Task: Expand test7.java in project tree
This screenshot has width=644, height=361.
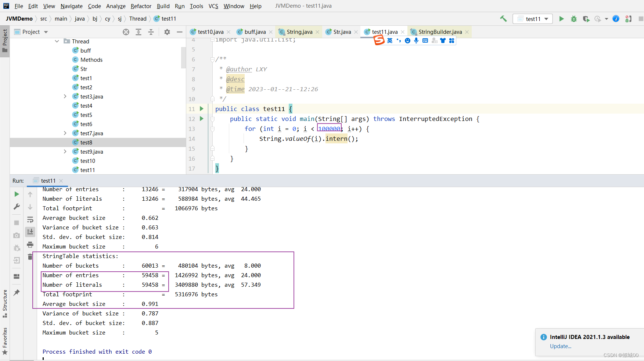Action: 65,133
